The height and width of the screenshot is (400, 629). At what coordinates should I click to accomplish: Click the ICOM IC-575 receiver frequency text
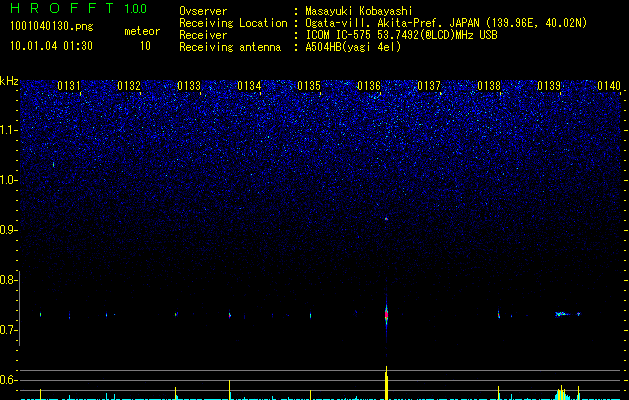point(401,35)
